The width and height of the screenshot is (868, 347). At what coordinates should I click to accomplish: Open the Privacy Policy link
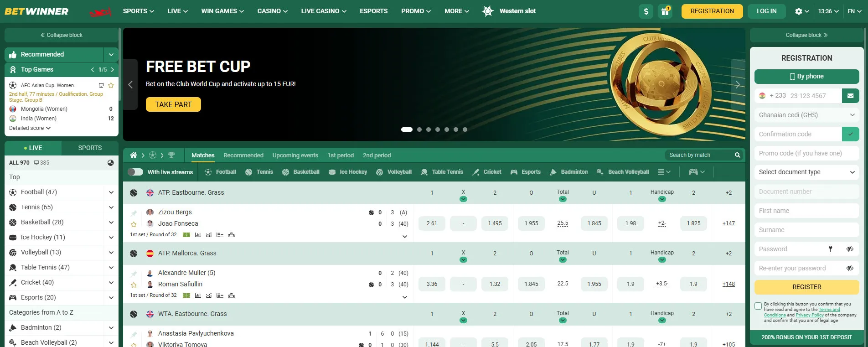810,315
